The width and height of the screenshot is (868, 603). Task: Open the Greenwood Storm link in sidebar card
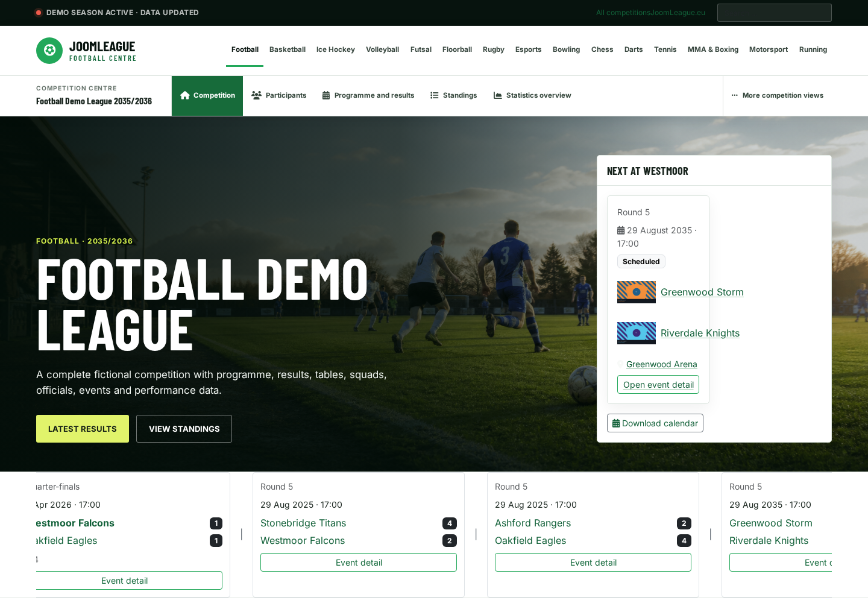(702, 292)
